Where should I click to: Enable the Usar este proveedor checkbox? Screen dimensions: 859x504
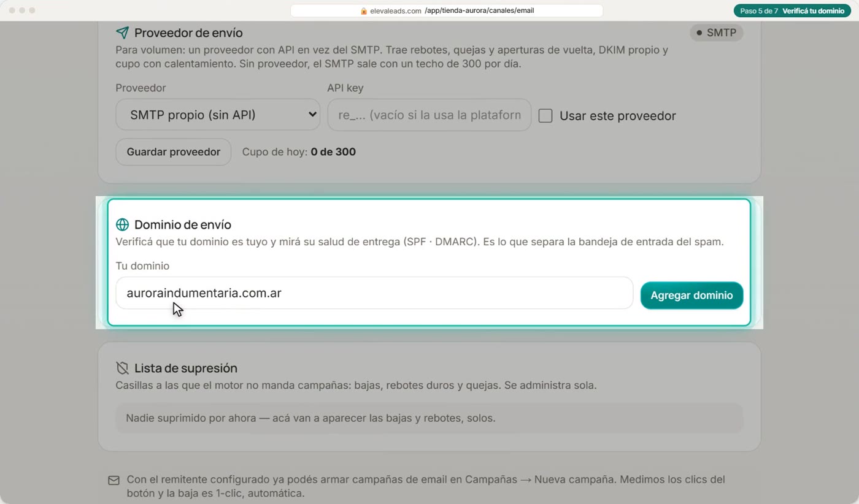[545, 115]
